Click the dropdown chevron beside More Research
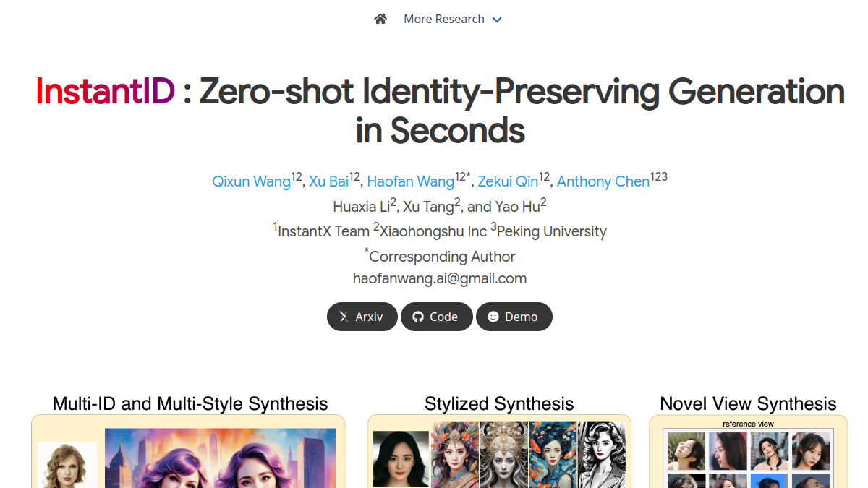This screenshot has width=868, height=488. 497,20
